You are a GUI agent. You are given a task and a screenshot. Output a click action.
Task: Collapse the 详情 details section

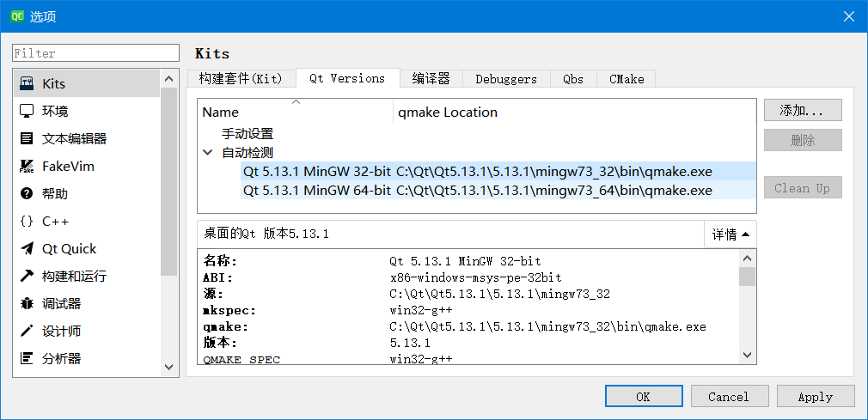[730, 234]
